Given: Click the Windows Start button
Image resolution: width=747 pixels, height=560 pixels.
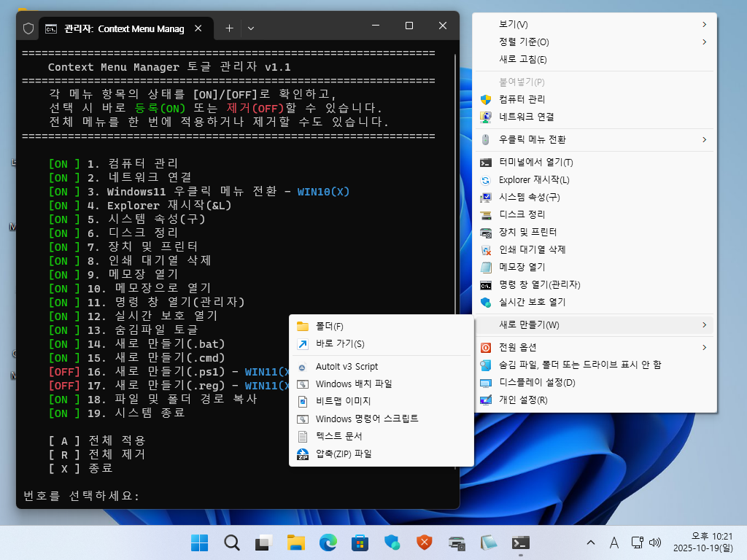Looking at the screenshot, I should click(200, 542).
